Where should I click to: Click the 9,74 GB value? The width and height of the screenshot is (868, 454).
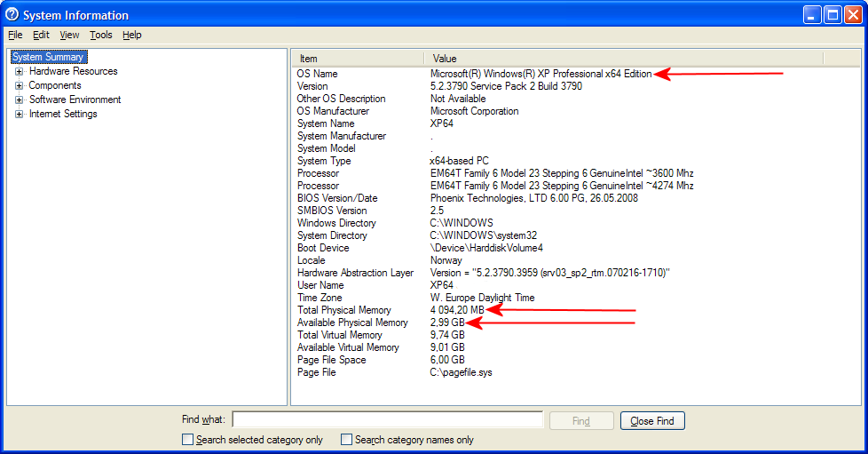click(x=447, y=335)
